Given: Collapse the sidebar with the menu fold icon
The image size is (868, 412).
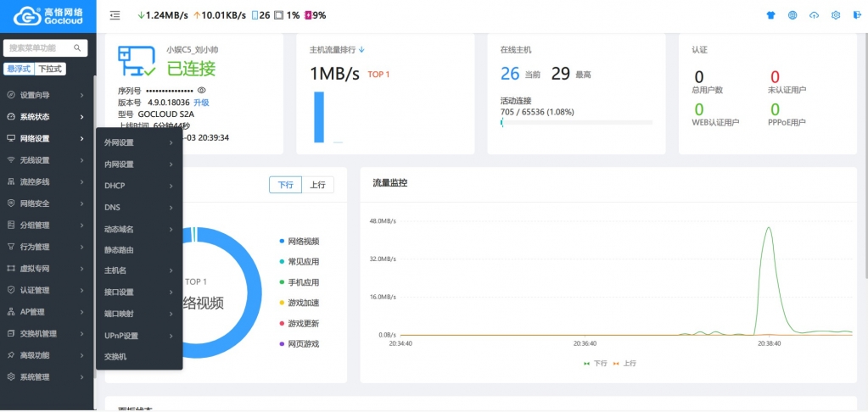Looking at the screenshot, I should 115,15.
